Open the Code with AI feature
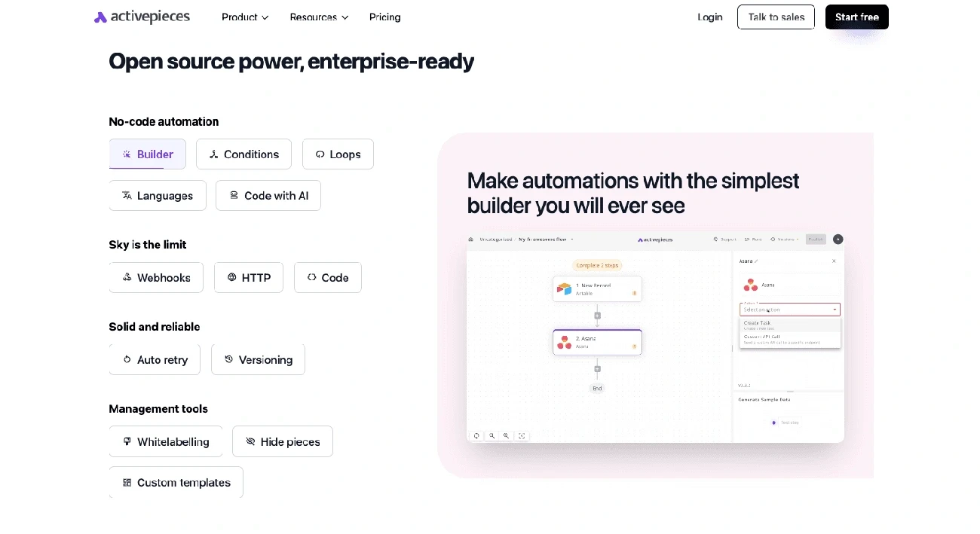The image size is (980, 534). coord(268,195)
